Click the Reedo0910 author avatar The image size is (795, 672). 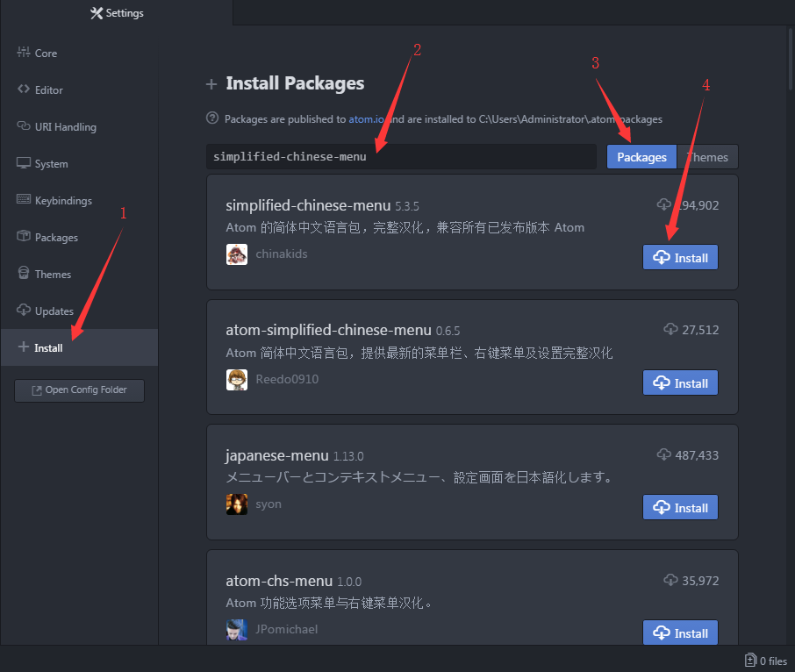click(237, 380)
